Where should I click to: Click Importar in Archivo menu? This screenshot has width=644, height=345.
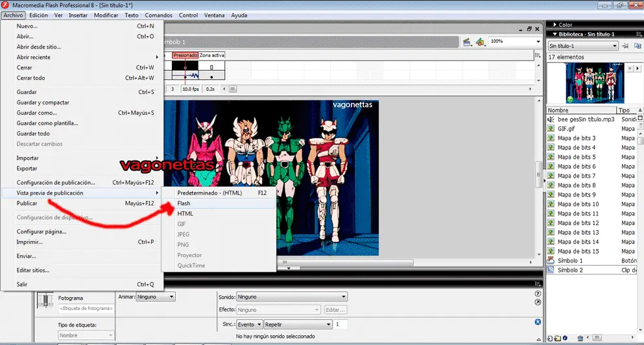82,158
